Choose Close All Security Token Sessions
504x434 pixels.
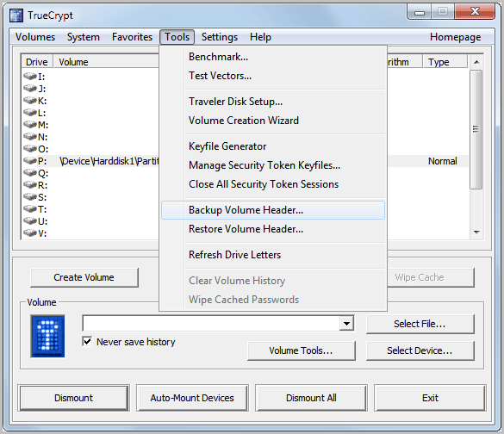tap(273, 184)
